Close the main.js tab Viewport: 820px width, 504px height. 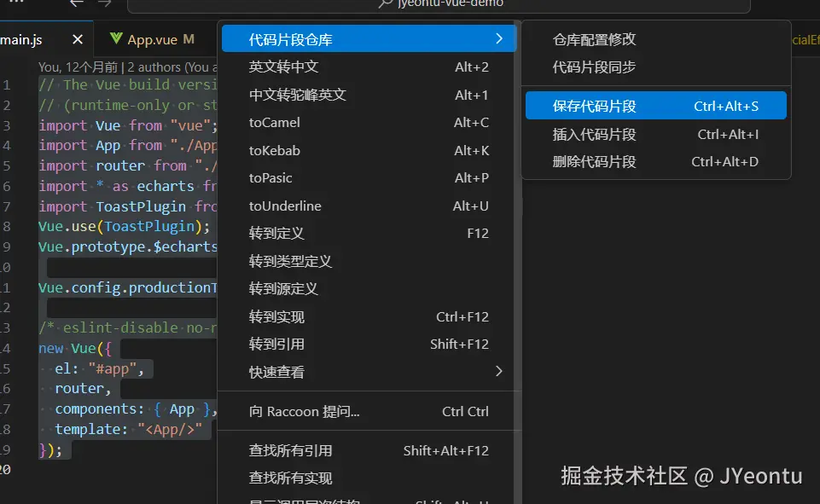(x=78, y=39)
